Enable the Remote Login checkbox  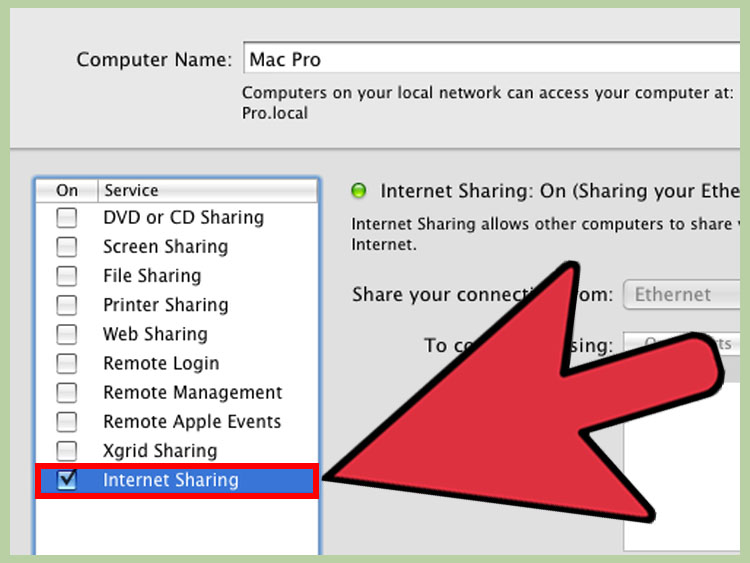point(66,364)
